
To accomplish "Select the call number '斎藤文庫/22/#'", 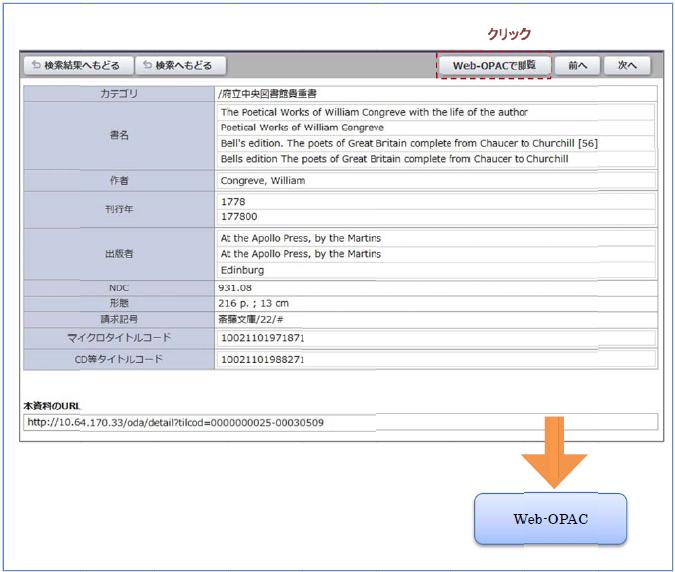I will tap(251, 319).
